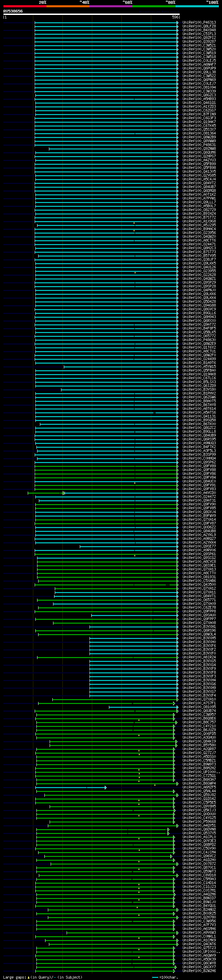Click the UniRef100_A5HB93 label
The height and width of the screenshot is (980, 222).
point(199,99)
